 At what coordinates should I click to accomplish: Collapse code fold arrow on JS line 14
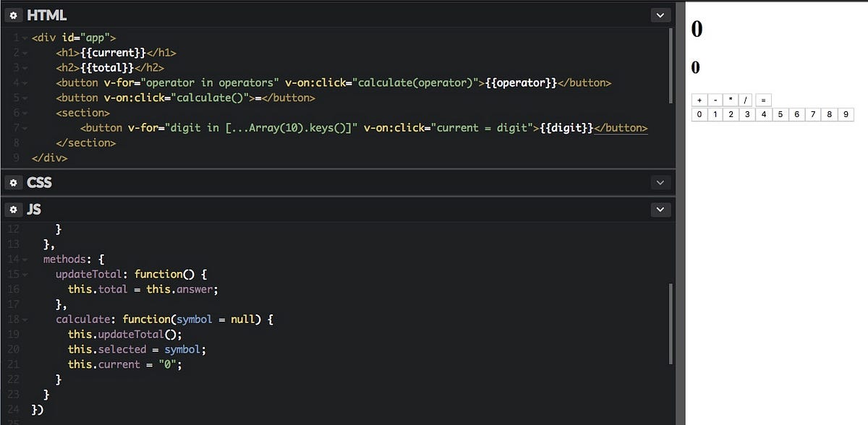(x=24, y=259)
